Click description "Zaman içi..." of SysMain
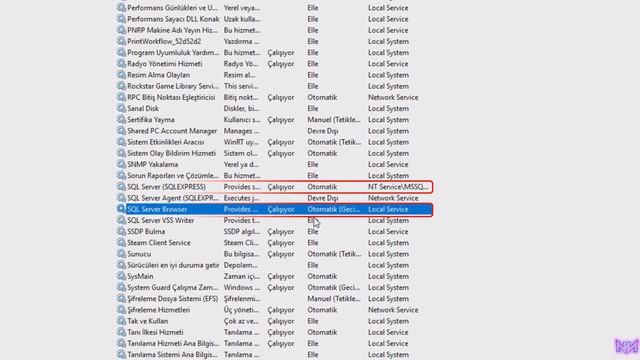 tap(242, 276)
